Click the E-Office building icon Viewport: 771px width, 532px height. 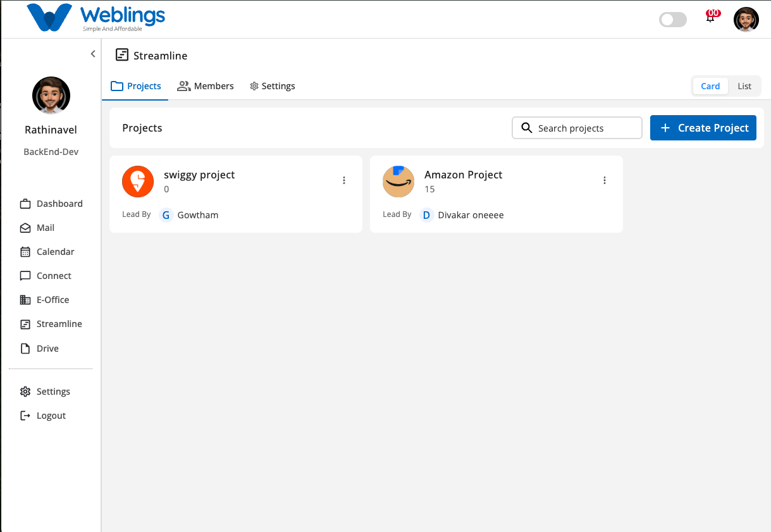coord(25,300)
